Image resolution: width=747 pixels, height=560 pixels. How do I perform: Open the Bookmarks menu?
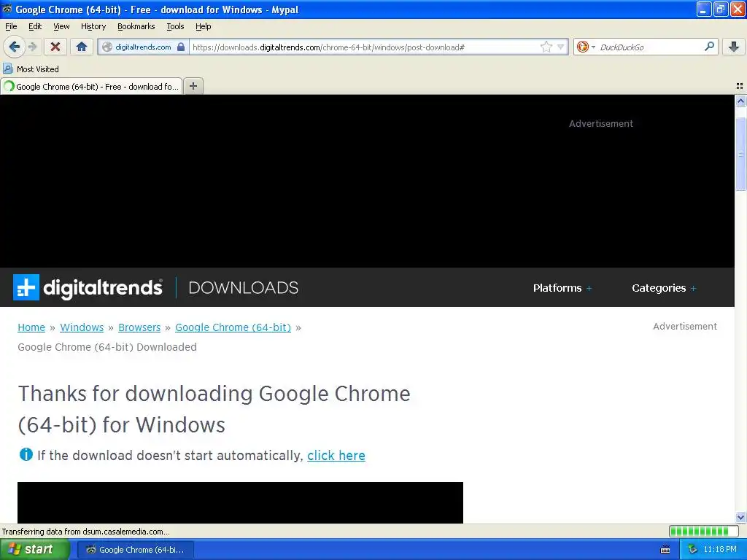tap(136, 26)
